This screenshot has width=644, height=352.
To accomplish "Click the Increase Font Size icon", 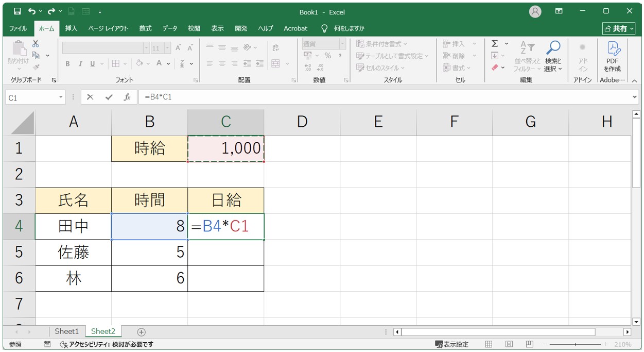I will [x=178, y=48].
